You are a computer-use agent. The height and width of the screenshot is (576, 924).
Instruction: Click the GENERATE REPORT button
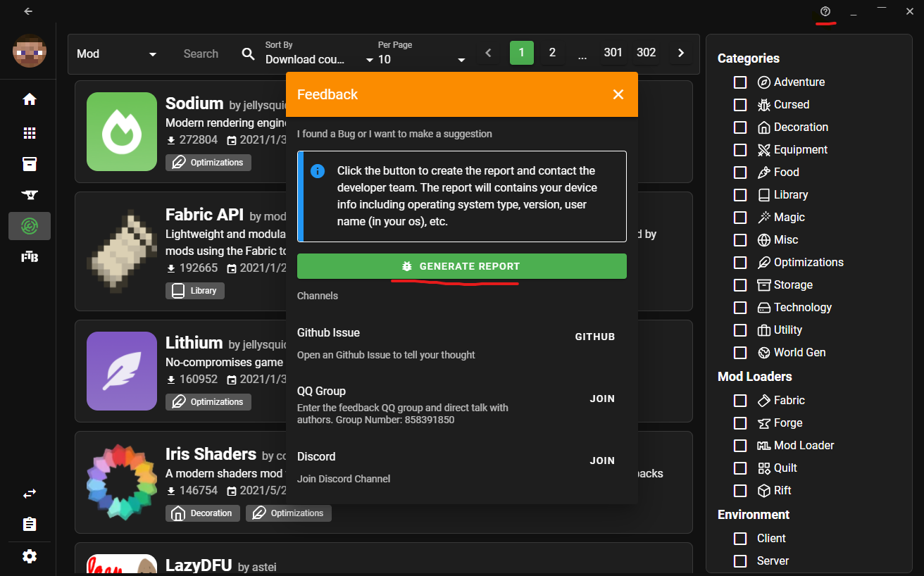click(x=461, y=266)
